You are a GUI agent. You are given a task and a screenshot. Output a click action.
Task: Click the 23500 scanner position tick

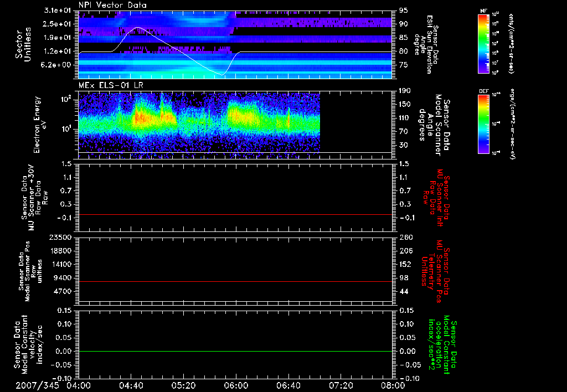(x=60, y=237)
